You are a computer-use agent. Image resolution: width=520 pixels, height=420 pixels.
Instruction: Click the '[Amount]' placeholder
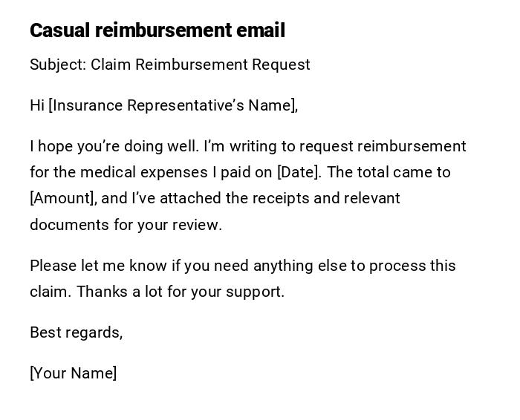[x=62, y=198]
